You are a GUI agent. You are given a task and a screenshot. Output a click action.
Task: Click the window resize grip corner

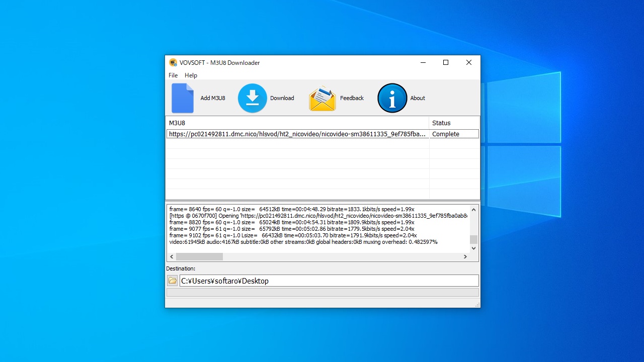point(477,305)
